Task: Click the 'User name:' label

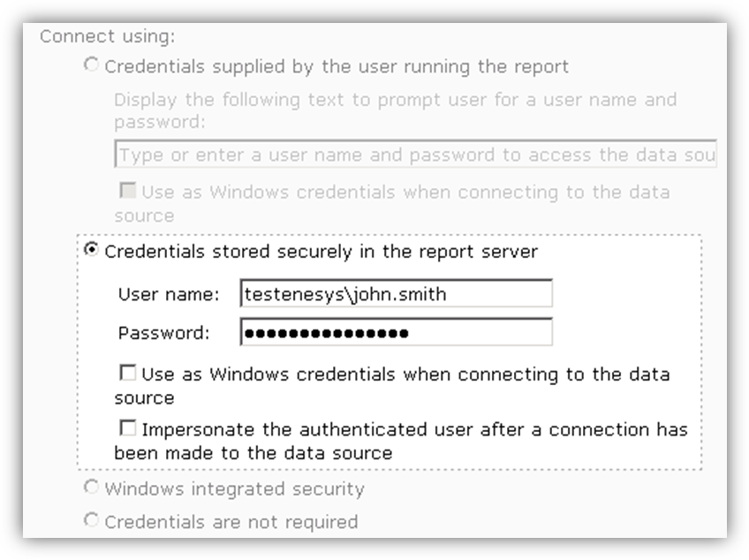Action: coord(168,294)
